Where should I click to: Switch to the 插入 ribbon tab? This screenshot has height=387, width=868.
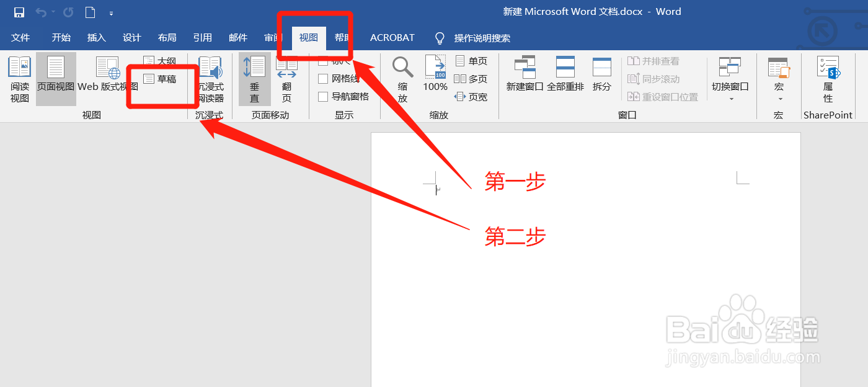pos(96,37)
